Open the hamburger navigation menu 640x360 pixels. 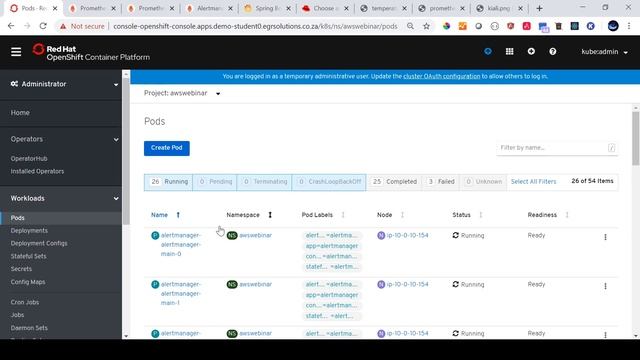click(16, 52)
